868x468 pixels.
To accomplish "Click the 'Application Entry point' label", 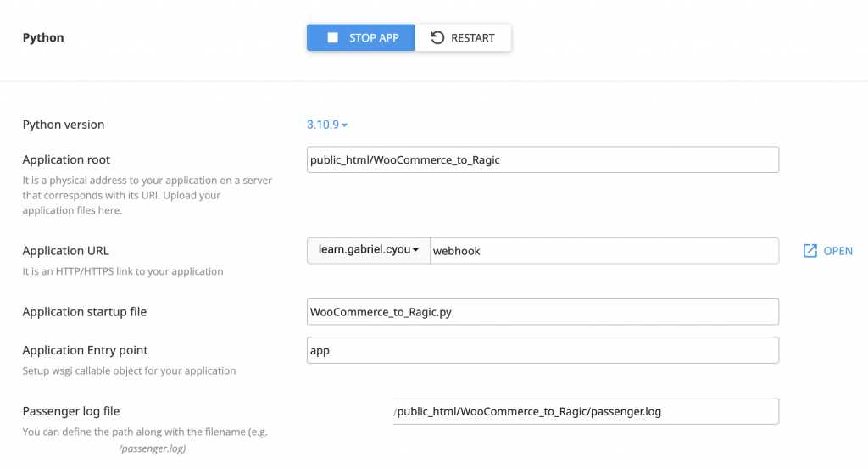I will (86, 350).
